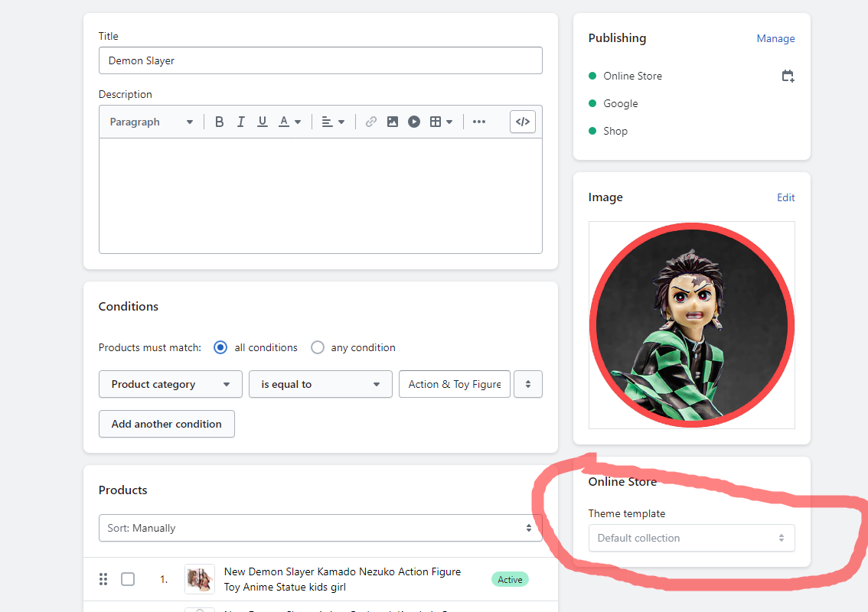
Task: Open the 'is equal to' operator dropdown
Action: point(321,384)
